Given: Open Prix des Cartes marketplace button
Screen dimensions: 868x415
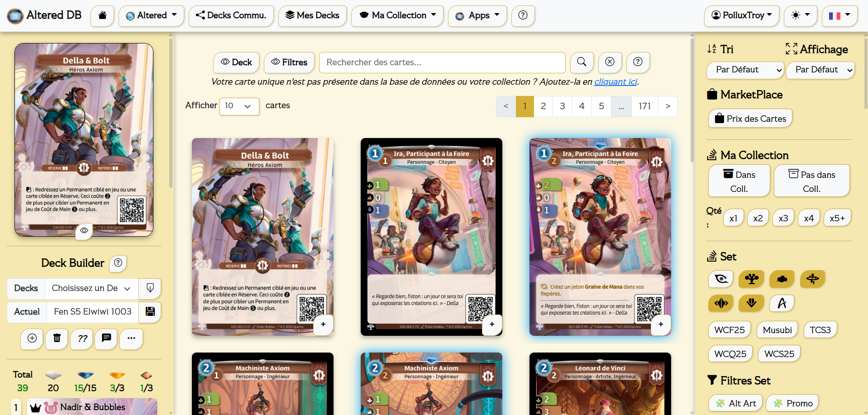Looking at the screenshot, I should pos(750,119).
